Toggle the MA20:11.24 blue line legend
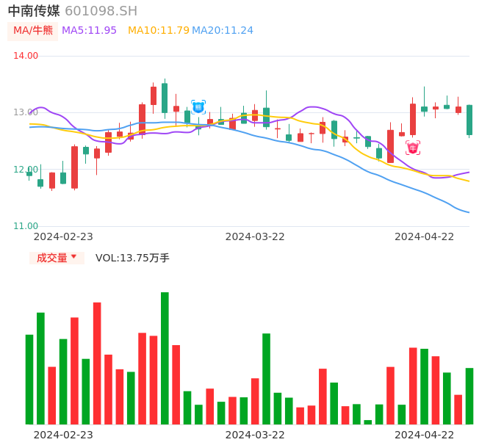 [223, 30]
